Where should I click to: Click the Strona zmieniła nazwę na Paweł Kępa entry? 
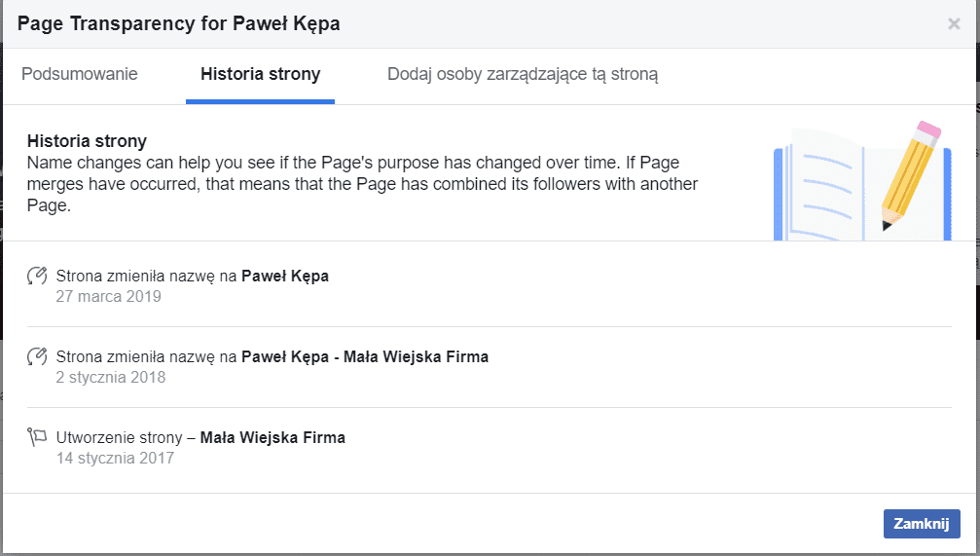tap(146, 276)
